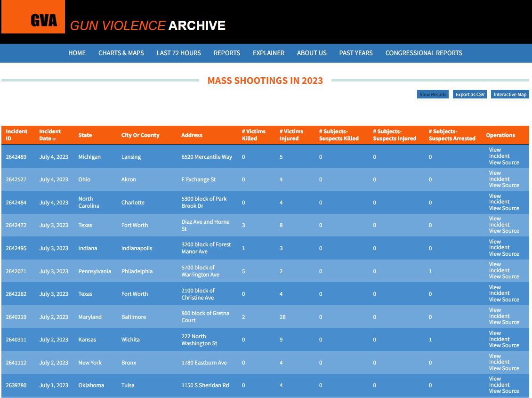Viewport: 532px width, 398px height.
Task: Go to LAST 72 HOURS page
Action: tap(179, 53)
